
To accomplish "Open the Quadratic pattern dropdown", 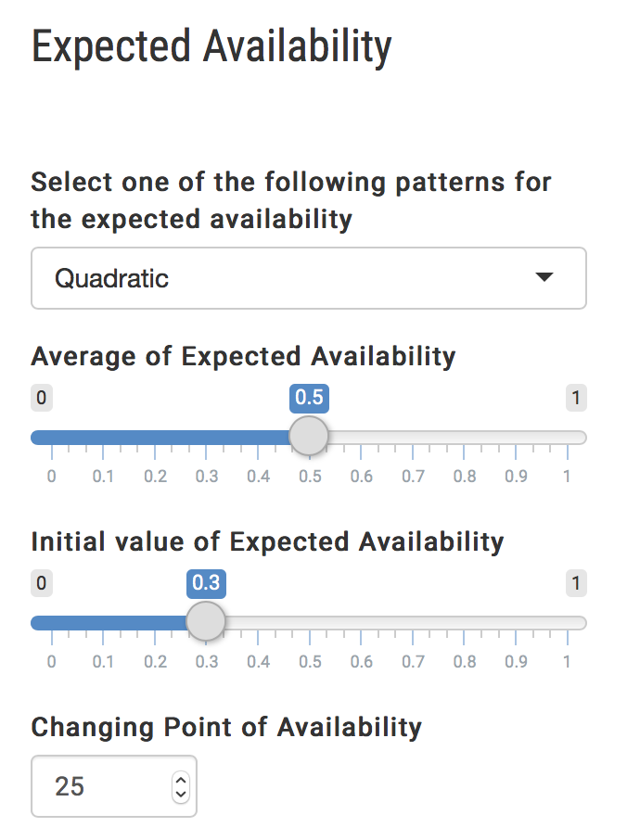I will tap(308, 277).
